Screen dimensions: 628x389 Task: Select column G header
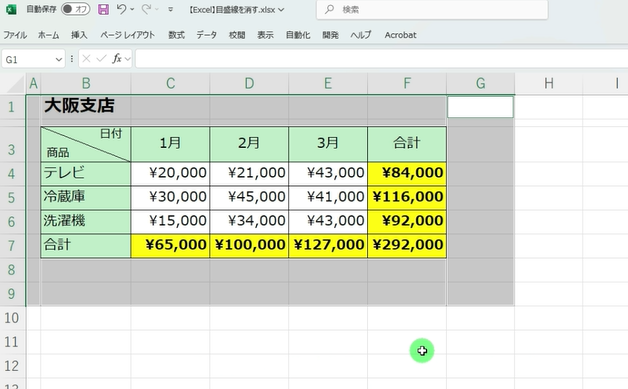tap(481, 84)
